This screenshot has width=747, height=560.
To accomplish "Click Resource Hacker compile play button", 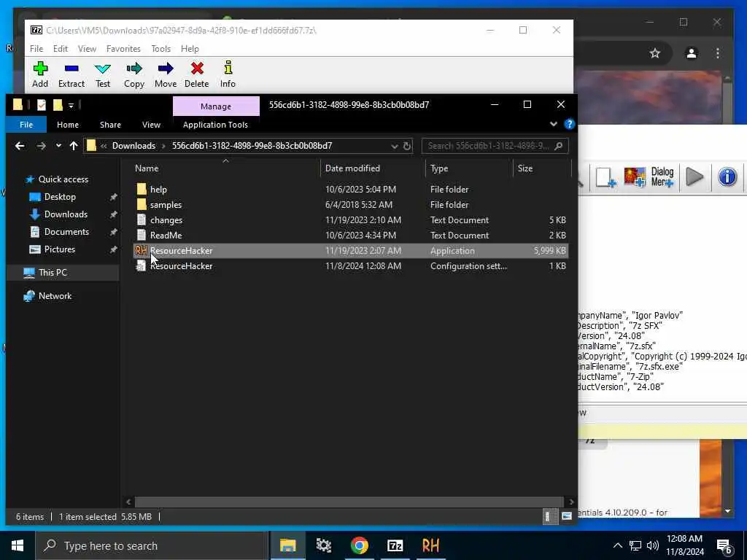I will [694, 177].
